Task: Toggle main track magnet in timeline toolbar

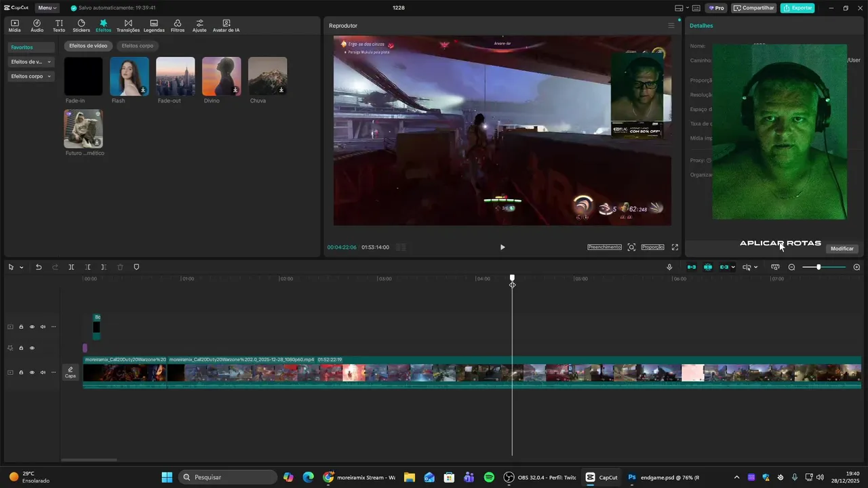Action: click(692, 267)
